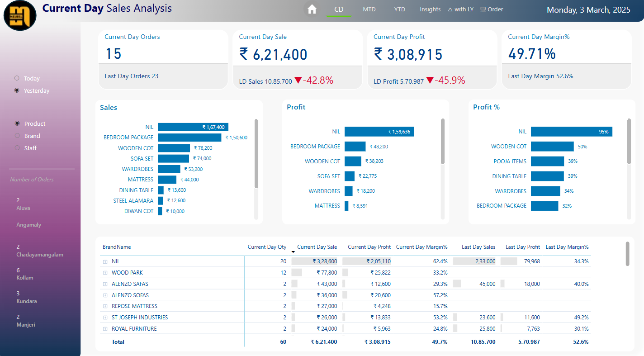Screen dimensions: 644x356
Task: Click the Current Day Orders card value 15
Action: pyautogui.click(x=114, y=54)
